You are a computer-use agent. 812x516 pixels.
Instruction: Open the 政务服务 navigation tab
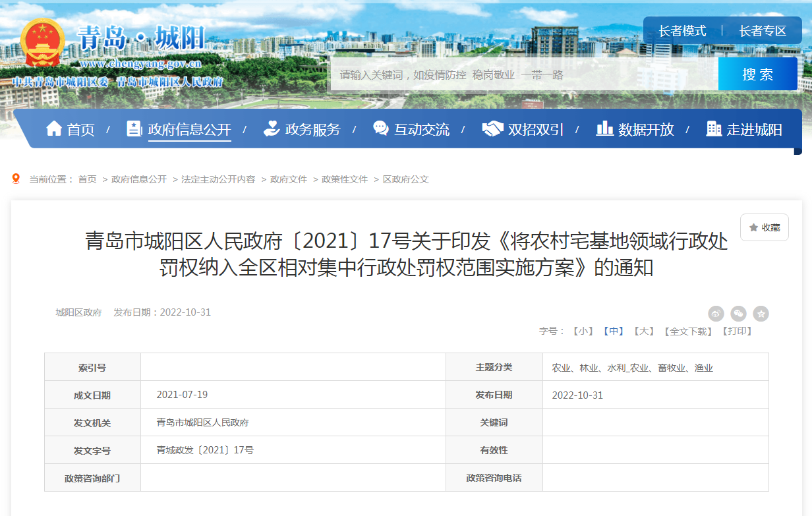[312, 130]
